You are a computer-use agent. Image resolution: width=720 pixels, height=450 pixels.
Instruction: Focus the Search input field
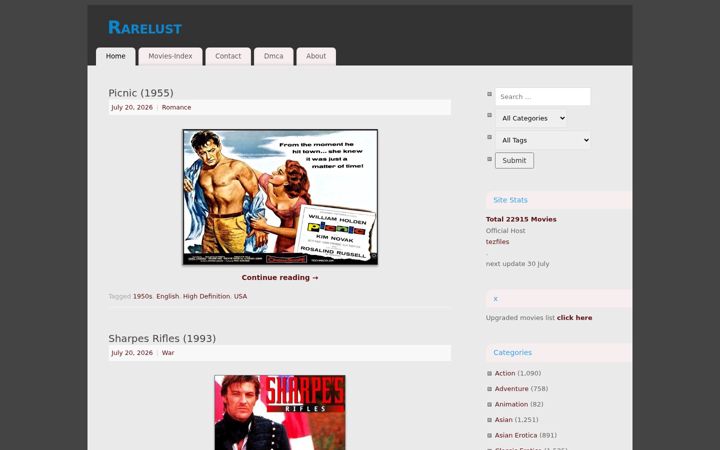543,96
